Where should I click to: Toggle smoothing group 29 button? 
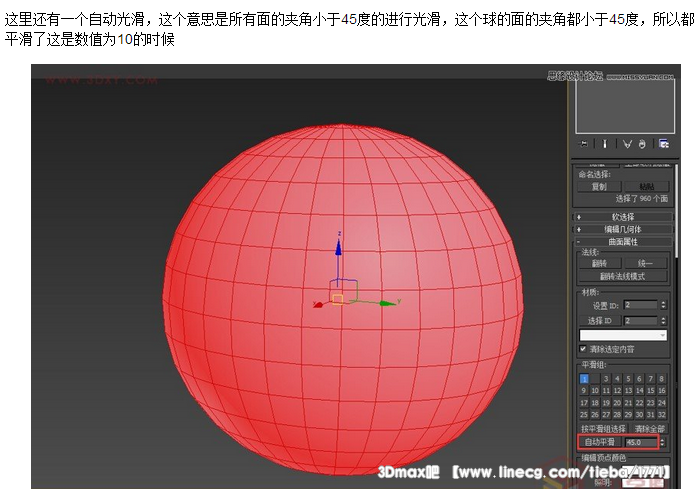(628, 415)
